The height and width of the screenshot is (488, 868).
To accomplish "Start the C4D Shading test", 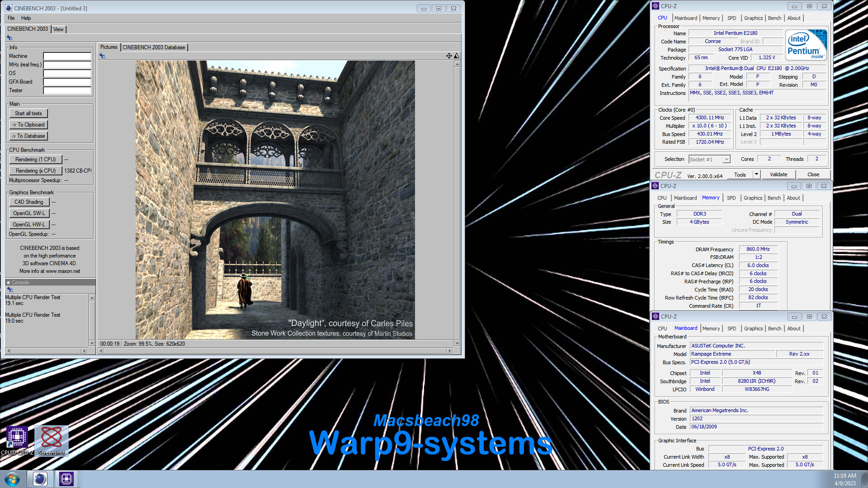I will pos(29,202).
